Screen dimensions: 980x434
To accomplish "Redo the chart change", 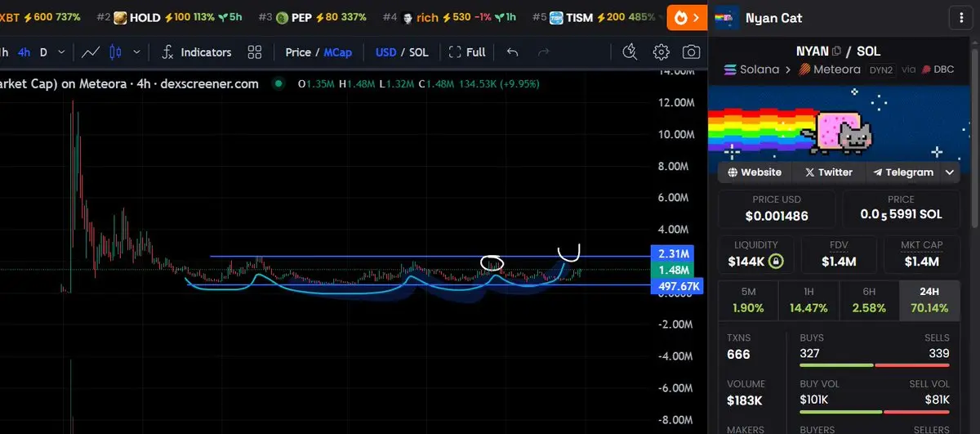I will pyautogui.click(x=543, y=52).
